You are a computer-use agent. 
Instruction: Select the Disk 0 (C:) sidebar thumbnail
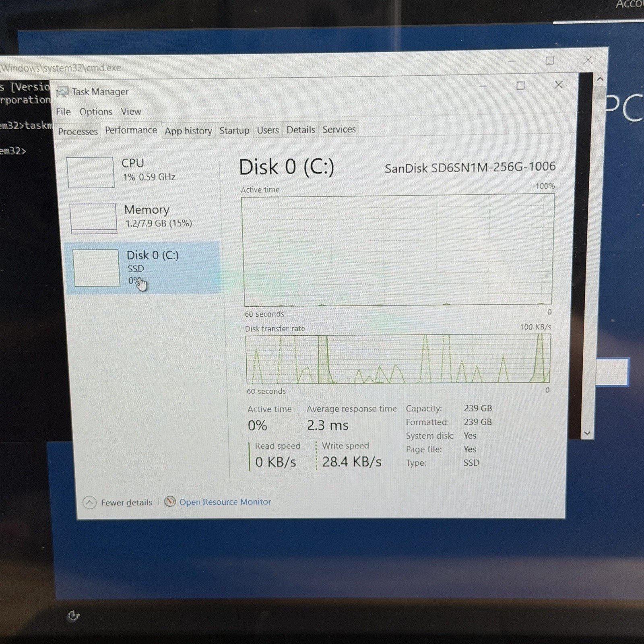click(x=96, y=268)
